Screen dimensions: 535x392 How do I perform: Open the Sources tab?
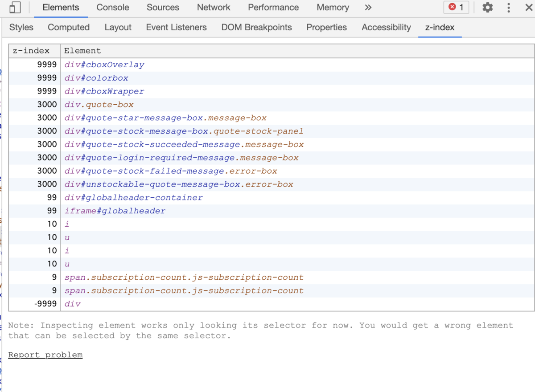click(163, 8)
